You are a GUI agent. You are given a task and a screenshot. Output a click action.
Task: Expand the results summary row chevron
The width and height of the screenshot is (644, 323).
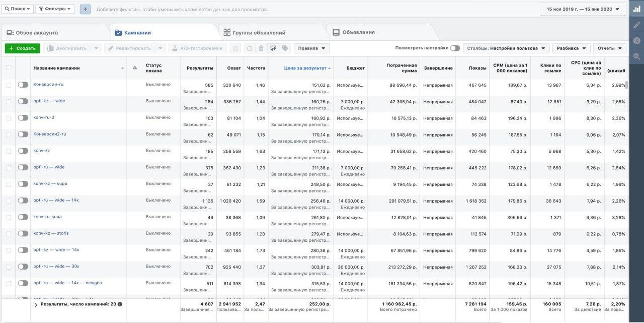(36, 305)
